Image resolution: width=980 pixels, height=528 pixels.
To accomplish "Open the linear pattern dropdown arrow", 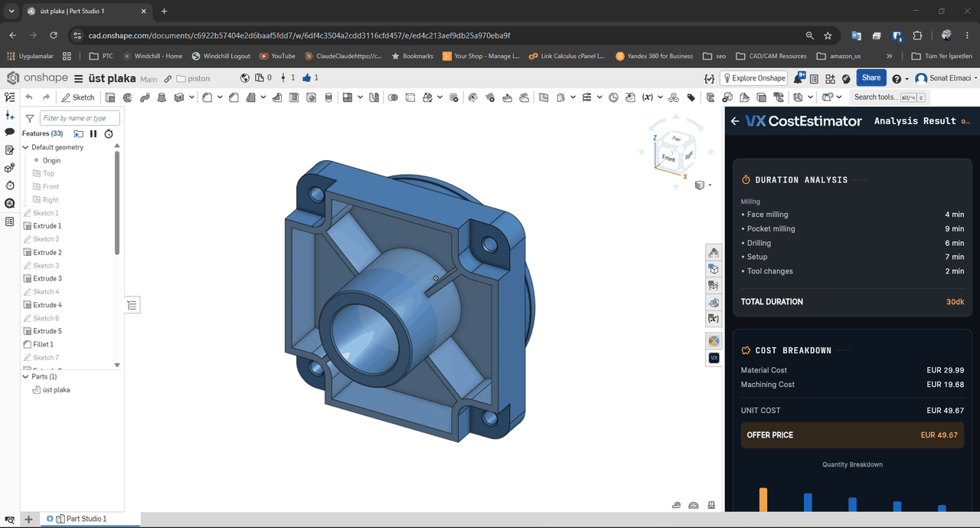I will pyautogui.click(x=359, y=97).
